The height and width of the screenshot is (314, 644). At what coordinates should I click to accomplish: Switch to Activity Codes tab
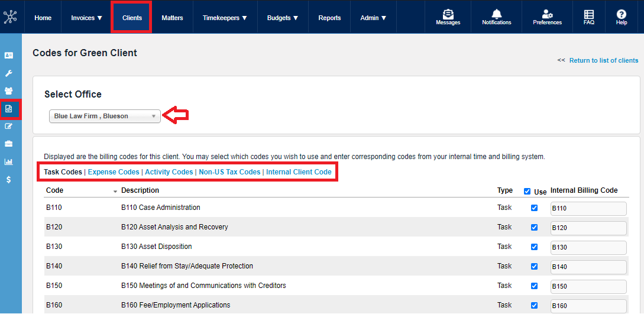[x=169, y=172]
